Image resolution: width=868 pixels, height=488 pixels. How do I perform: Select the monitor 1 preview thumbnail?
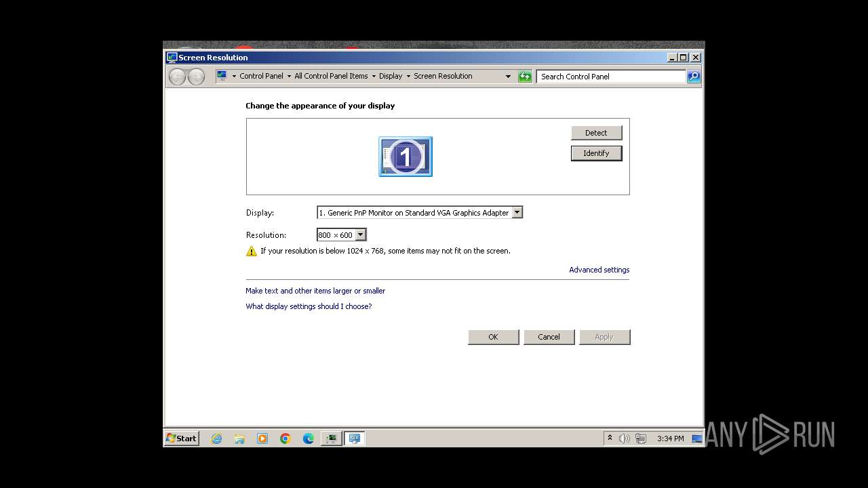[405, 157]
